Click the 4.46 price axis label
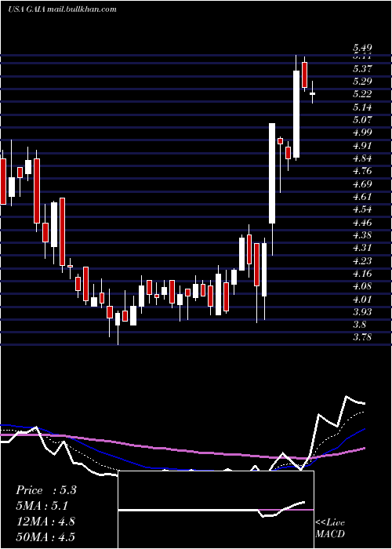 pos(362,223)
